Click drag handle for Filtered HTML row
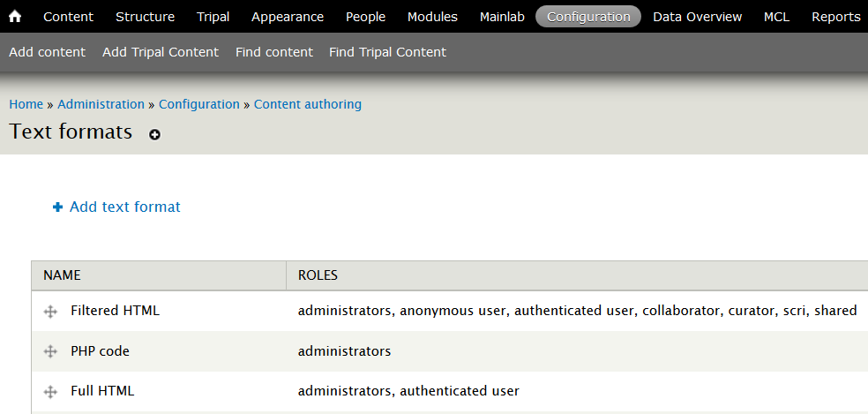Image resolution: width=868 pixels, height=414 pixels. [x=51, y=311]
